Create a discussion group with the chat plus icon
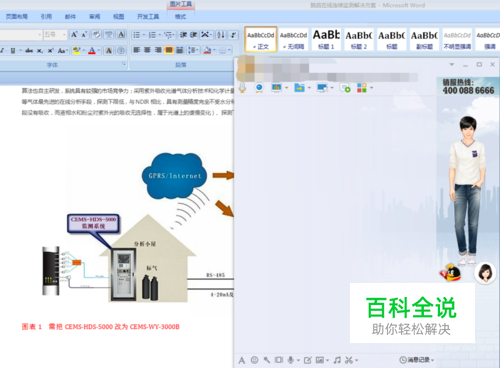Viewport: 500px width, 368px height. (345, 88)
